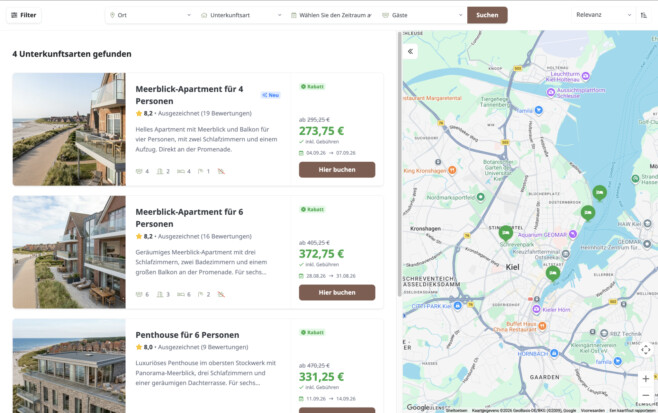Click the star rating 8,2 with 16 Bewertungen
Image resolution: width=658 pixels, height=413 pixels.
pos(193,236)
